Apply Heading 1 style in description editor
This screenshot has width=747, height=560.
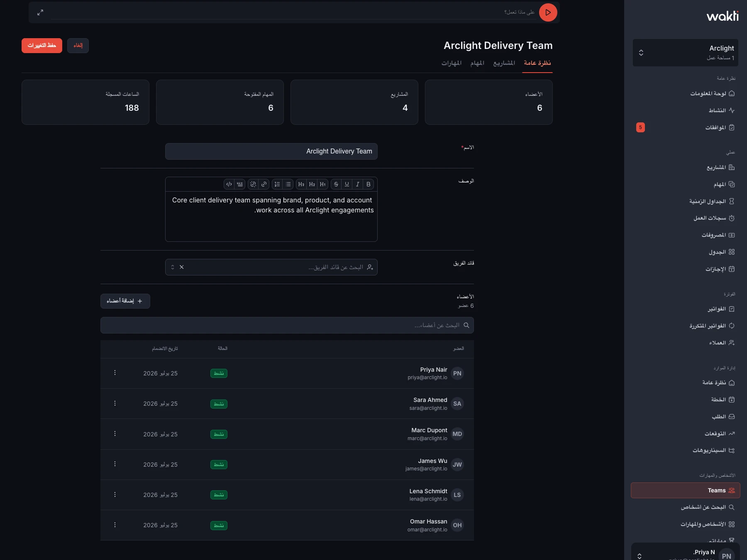(322, 184)
